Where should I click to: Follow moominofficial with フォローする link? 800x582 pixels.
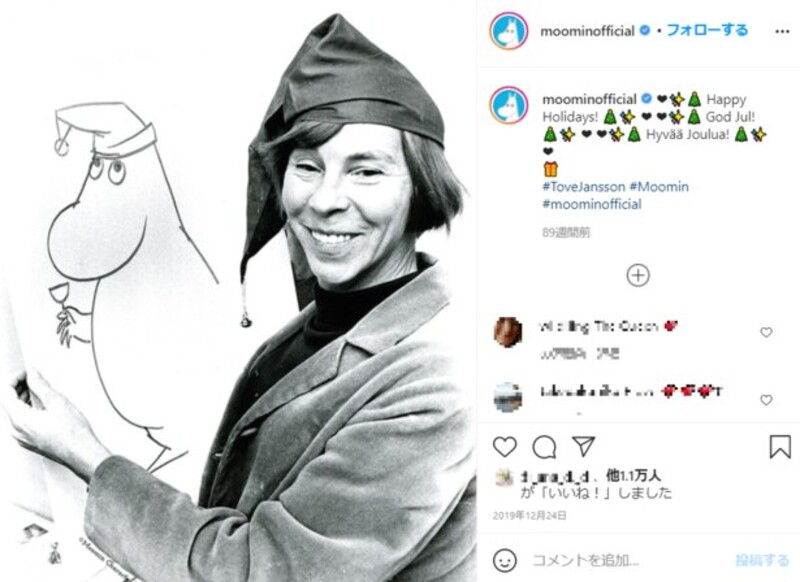(x=707, y=31)
